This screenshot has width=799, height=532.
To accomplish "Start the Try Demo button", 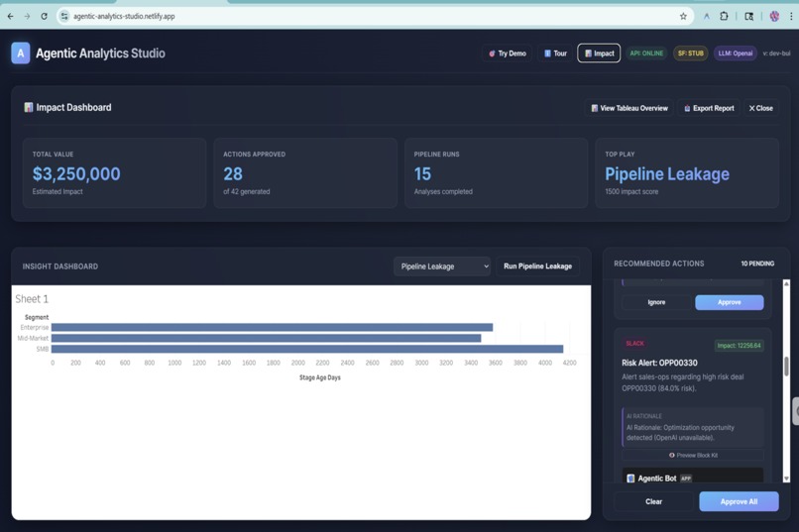I will click(507, 53).
